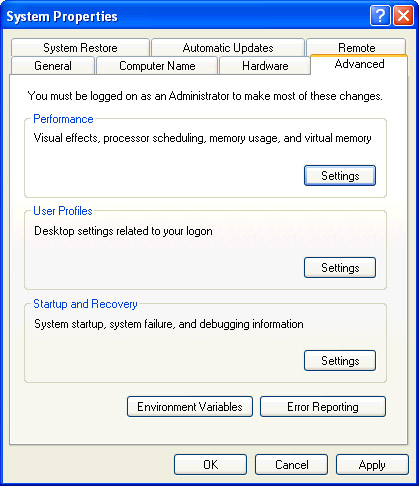Select the Remote tab
419x486 pixels.
[356, 47]
